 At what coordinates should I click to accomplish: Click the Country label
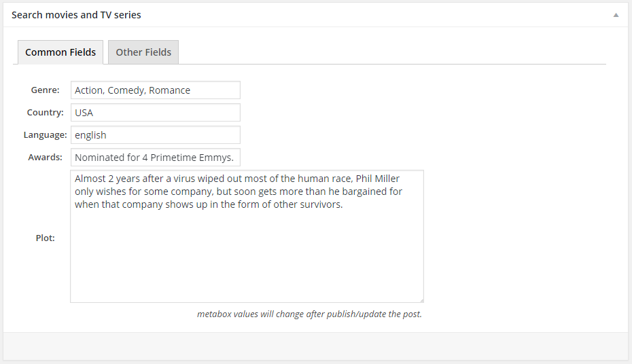[45, 112]
